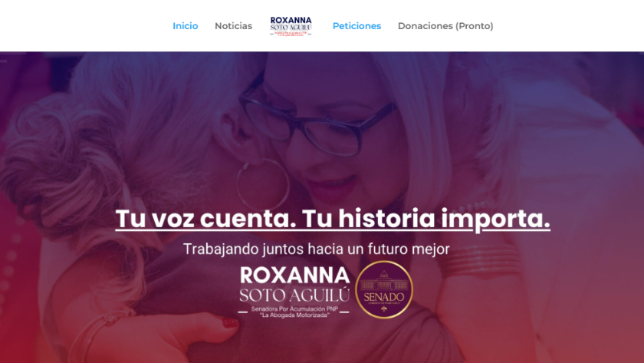Select Donaciones (Pronto) in the navigation
The height and width of the screenshot is (363, 644).
pyautogui.click(x=445, y=26)
